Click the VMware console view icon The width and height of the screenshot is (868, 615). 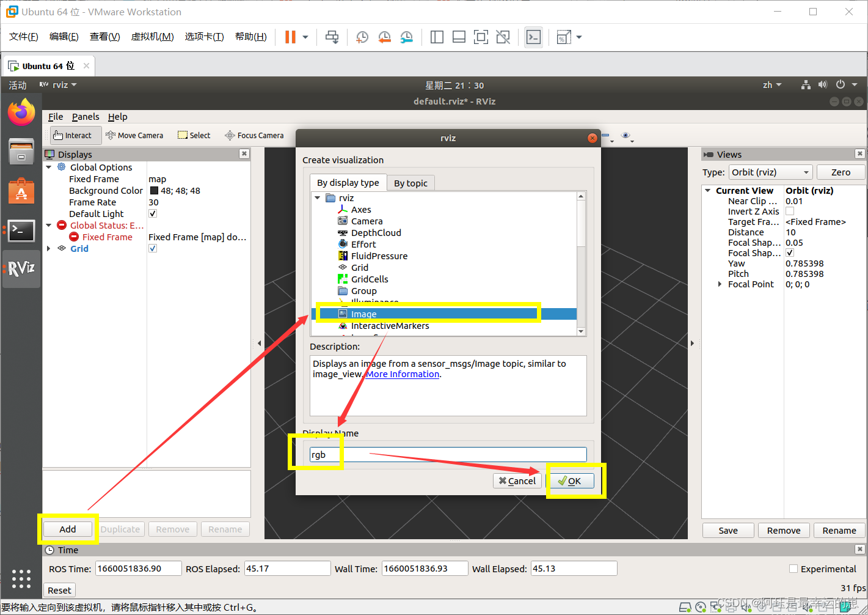[533, 37]
